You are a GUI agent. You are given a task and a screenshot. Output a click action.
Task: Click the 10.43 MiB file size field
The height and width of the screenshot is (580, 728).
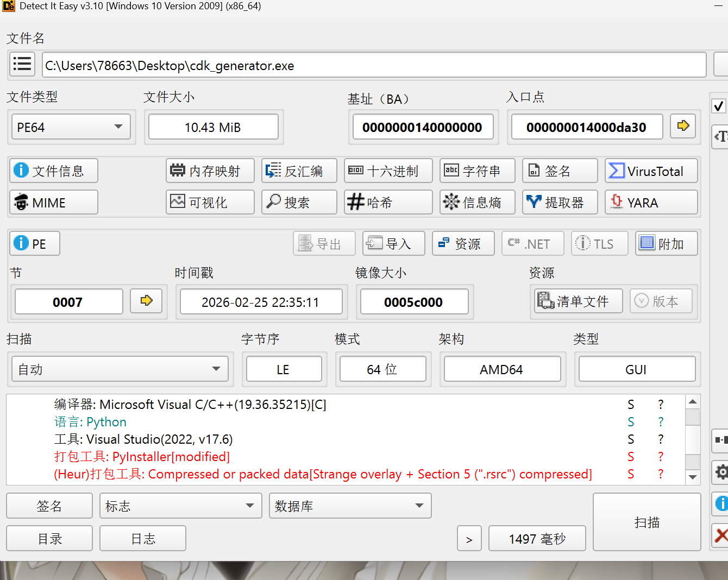(214, 127)
